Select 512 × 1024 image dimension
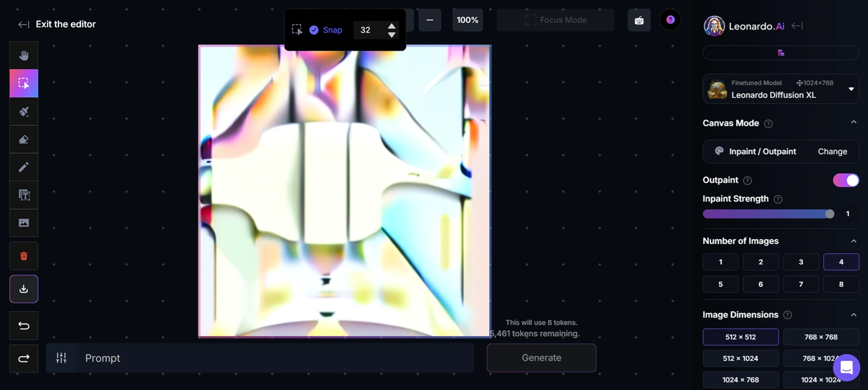 point(740,358)
